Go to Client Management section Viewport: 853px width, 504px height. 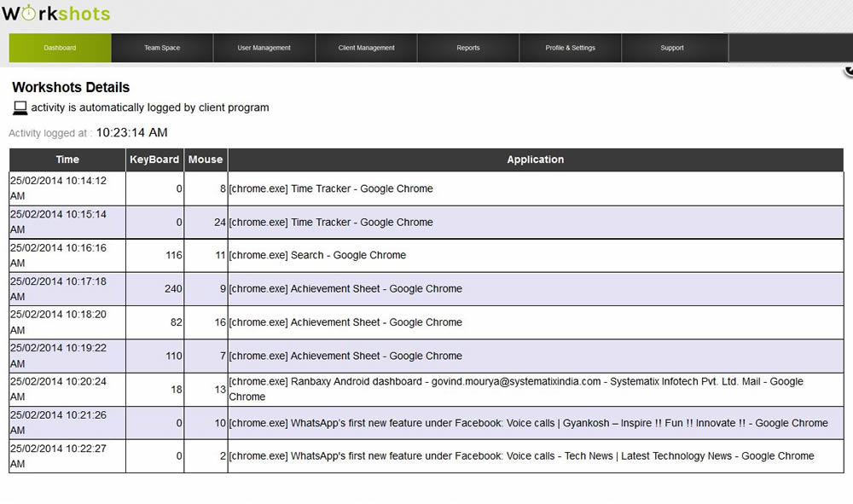coord(366,48)
